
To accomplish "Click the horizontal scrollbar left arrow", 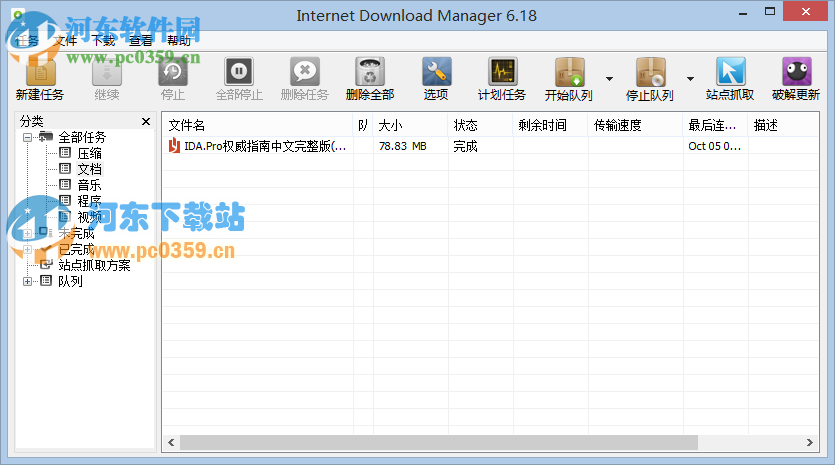I will point(171,442).
